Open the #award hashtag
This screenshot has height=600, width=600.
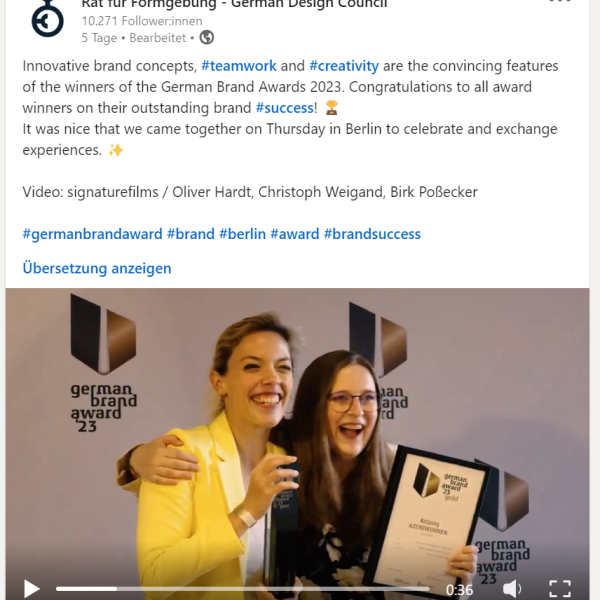(x=295, y=234)
